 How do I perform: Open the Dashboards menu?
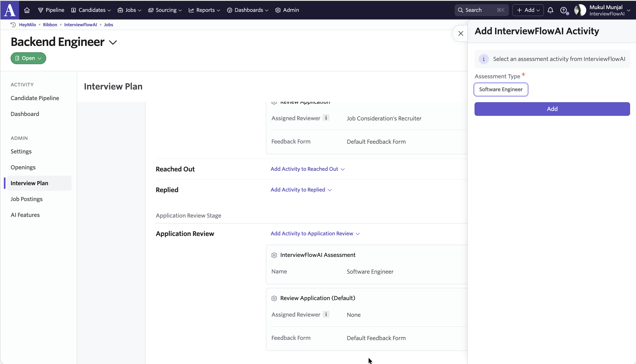[x=248, y=10]
